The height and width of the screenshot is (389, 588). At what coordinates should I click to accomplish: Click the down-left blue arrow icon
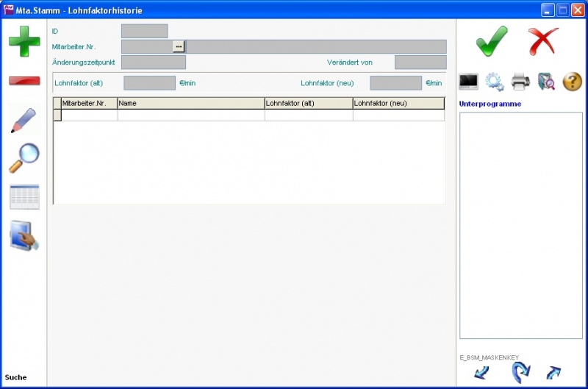pyautogui.click(x=481, y=372)
